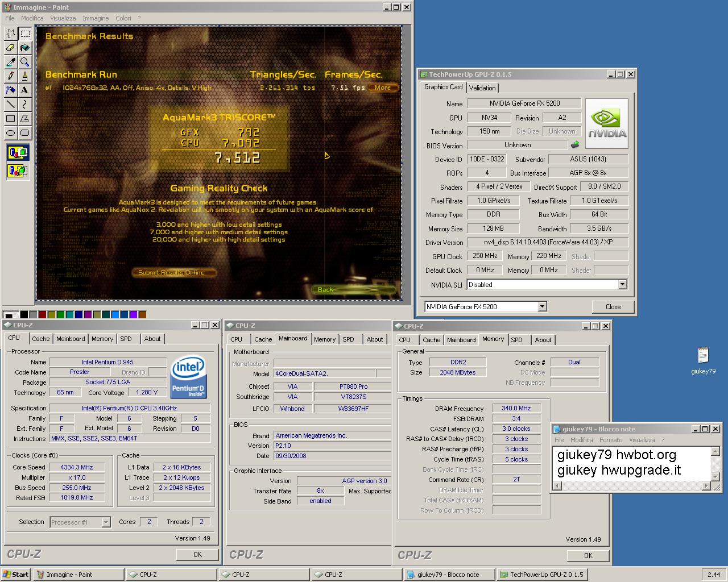The width and height of the screenshot is (728, 582).
Task: Click the NVIDIA logo in GPU-Z
Action: (x=607, y=124)
